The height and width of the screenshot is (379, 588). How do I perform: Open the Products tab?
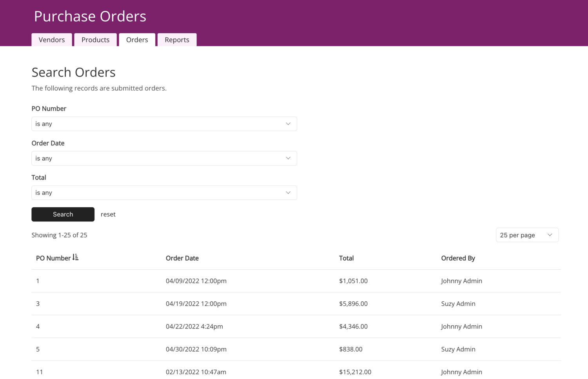tap(95, 40)
